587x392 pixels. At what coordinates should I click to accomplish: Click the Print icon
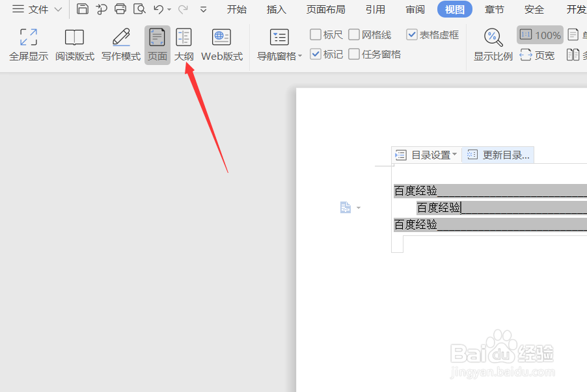[x=120, y=8]
